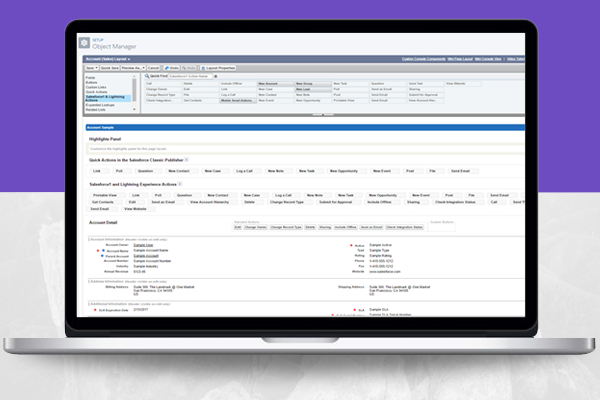
Task: Select Call in the palette
Action: coord(162,83)
